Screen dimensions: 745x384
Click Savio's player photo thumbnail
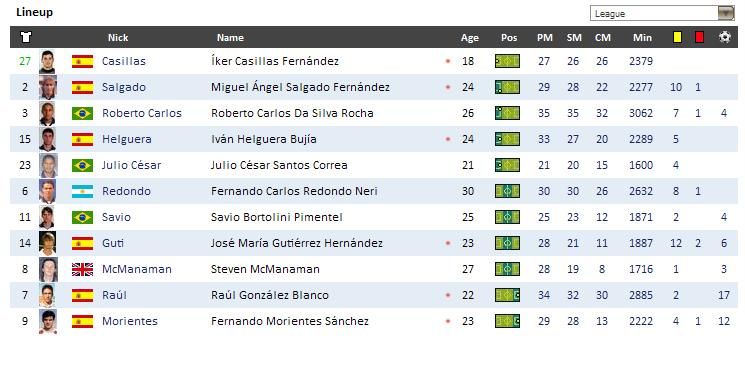pyautogui.click(x=48, y=217)
